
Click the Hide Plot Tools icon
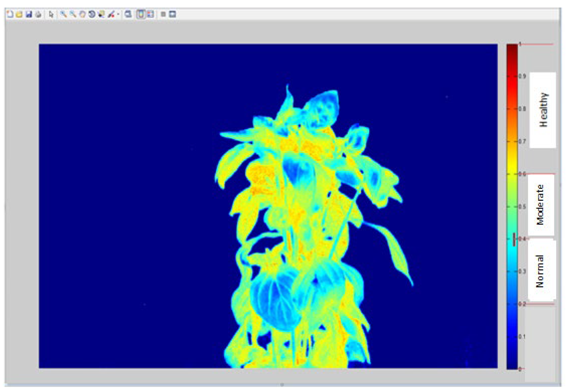tap(163, 14)
